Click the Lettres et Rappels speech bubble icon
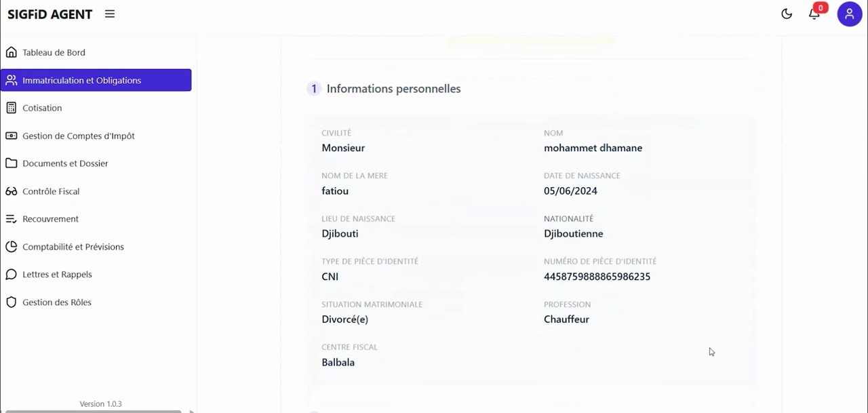868x413 pixels. coord(12,274)
